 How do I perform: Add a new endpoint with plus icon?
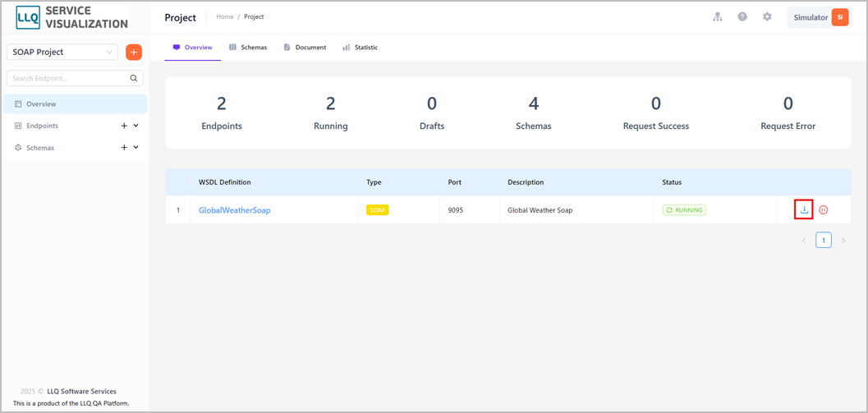pyautogui.click(x=124, y=126)
